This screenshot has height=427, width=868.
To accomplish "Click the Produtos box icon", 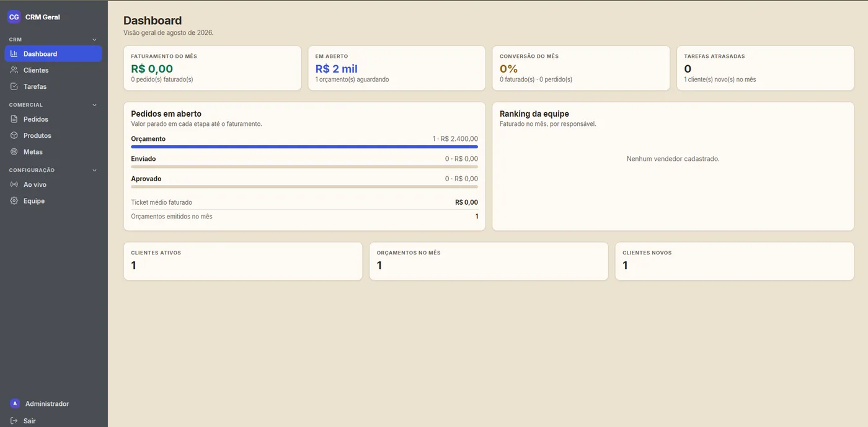I will (x=14, y=135).
